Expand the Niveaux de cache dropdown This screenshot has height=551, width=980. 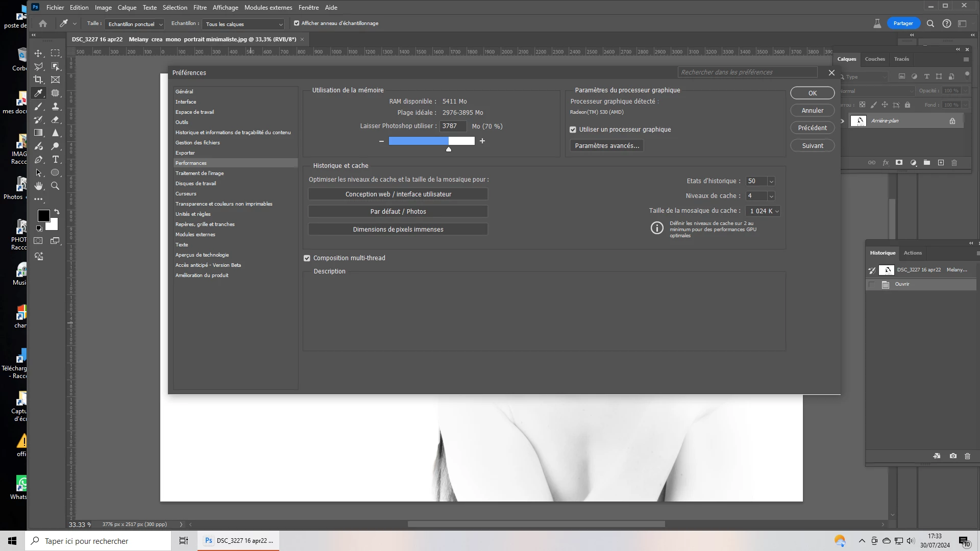point(771,196)
